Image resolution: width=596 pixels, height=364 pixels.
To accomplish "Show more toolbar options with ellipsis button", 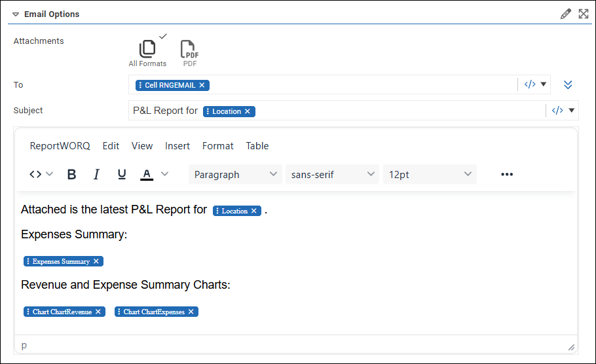I will click(506, 174).
